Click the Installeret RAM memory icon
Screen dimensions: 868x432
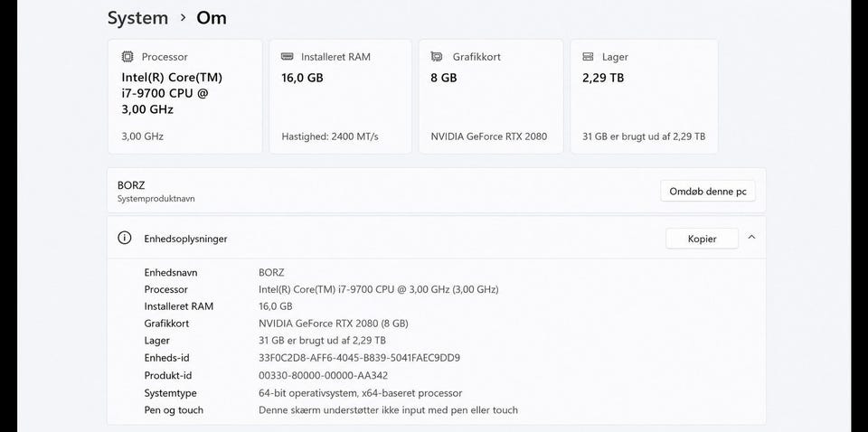(x=288, y=56)
